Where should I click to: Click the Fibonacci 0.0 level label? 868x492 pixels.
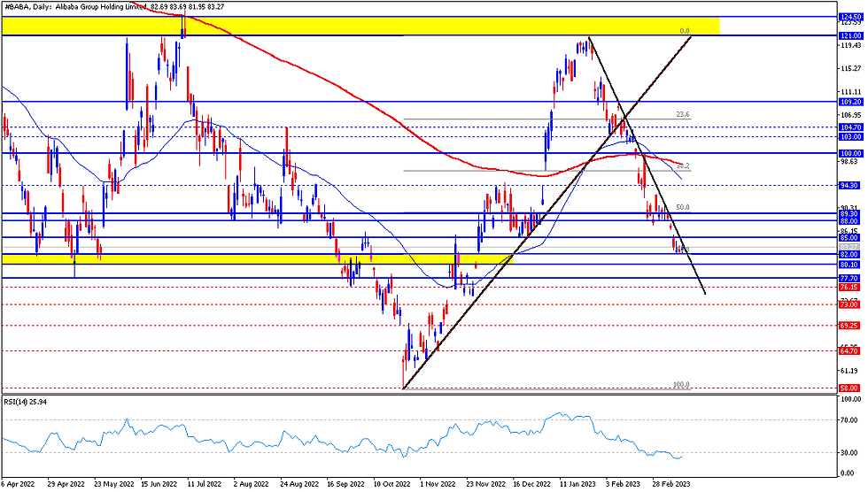(x=685, y=31)
